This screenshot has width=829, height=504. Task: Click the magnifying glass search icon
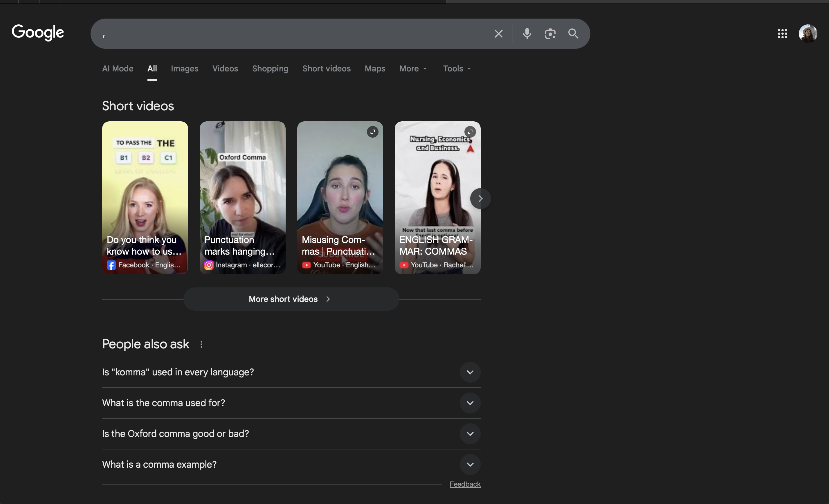(x=573, y=34)
